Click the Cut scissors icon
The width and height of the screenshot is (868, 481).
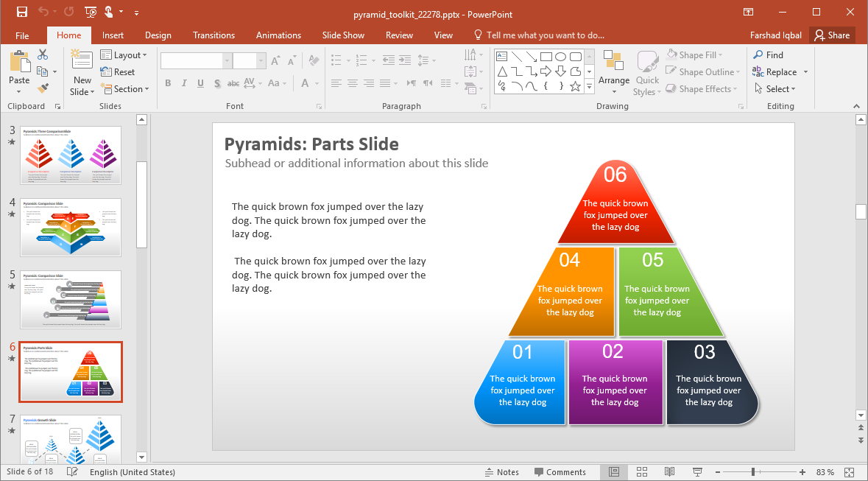[x=43, y=55]
